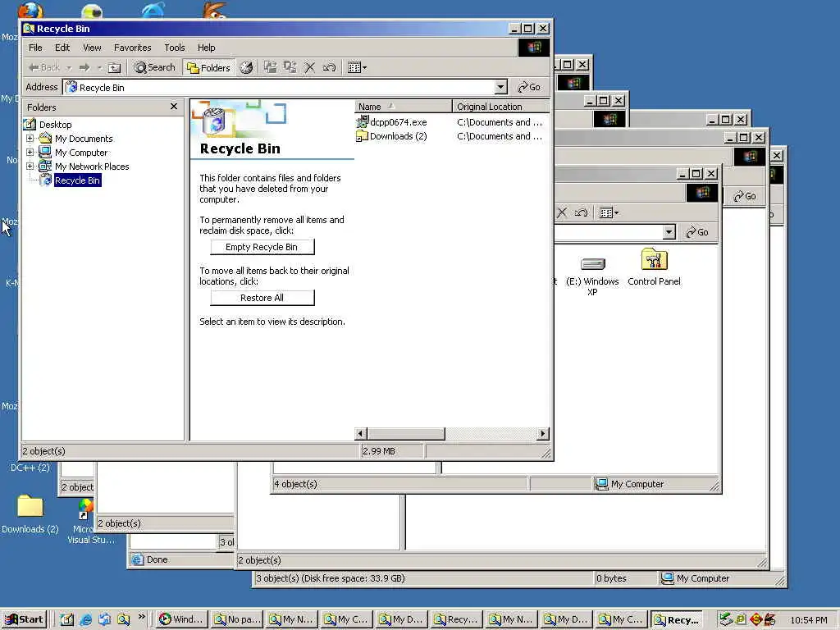Viewport: 840px width, 630px height.
Task: Click Go in My Computer window behind
Action: pyautogui.click(x=697, y=232)
